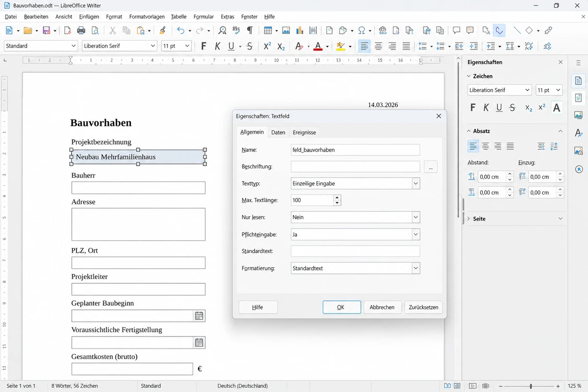Click the Zurücksetzen button
The image size is (588, 392).
[423, 307]
